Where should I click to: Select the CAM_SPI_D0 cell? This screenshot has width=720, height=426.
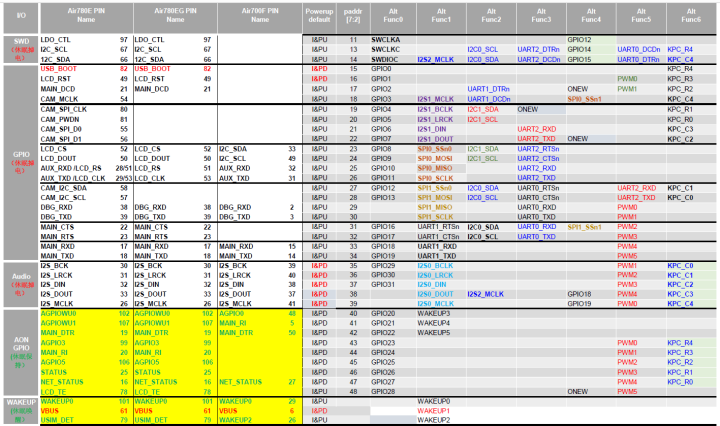(61, 129)
